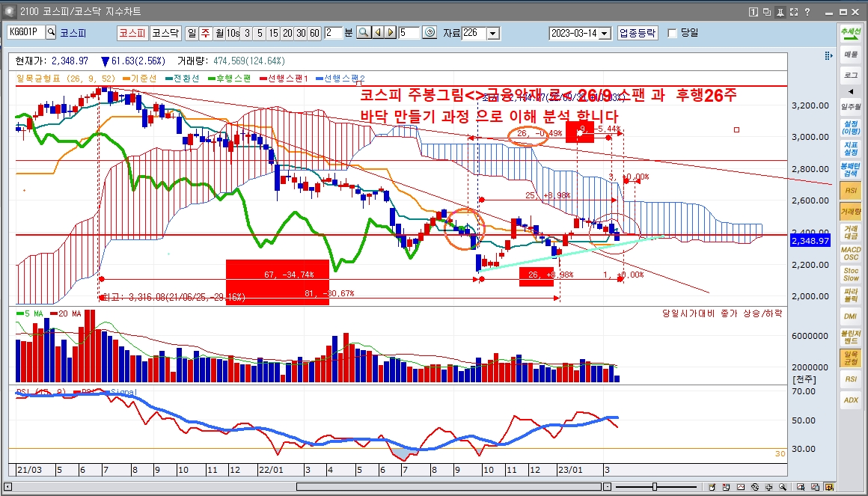Image resolution: width=868 pixels, height=496 pixels.
Task: Enable the Stoc Slow indicator
Action: [x=850, y=275]
